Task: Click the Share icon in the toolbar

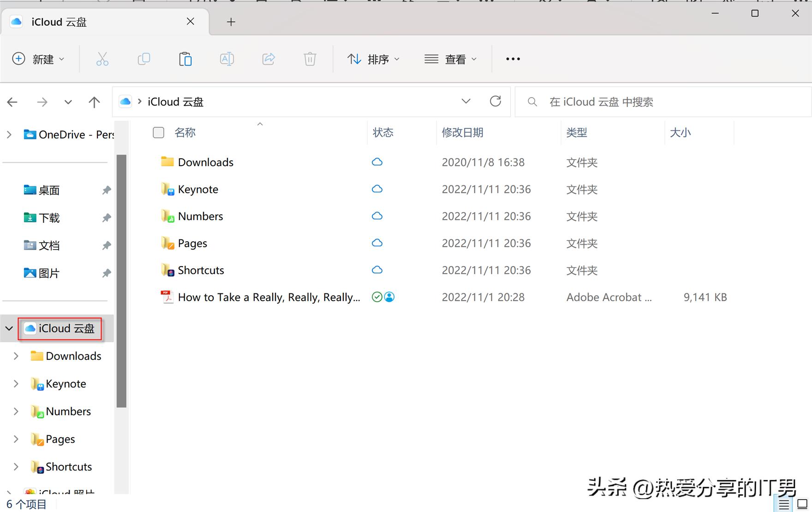Action: point(268,59)
